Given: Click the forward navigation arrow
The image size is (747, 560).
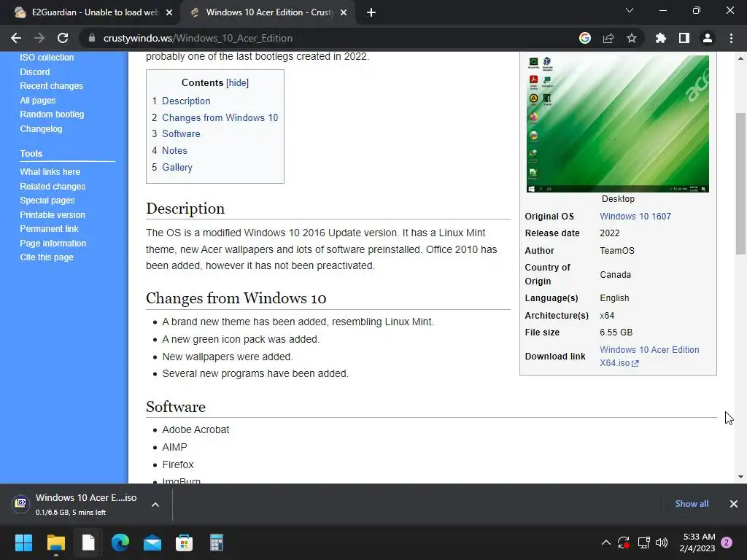Looking at the screenshot, I should click(39, 38).
